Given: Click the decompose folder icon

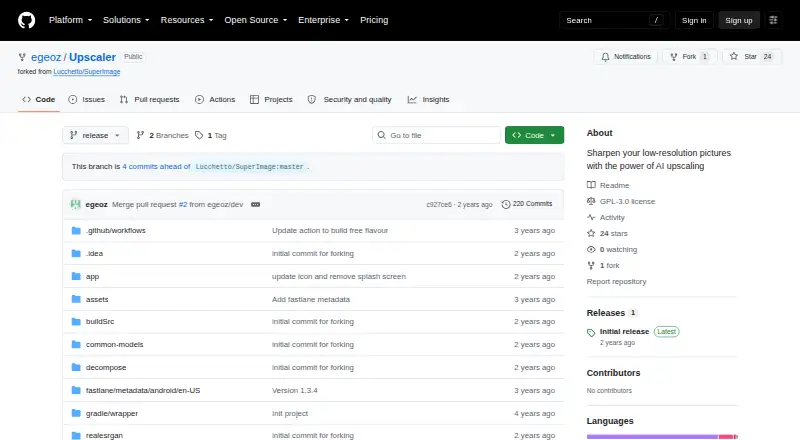Looking at the screenshot, I should tap(76, 367).
